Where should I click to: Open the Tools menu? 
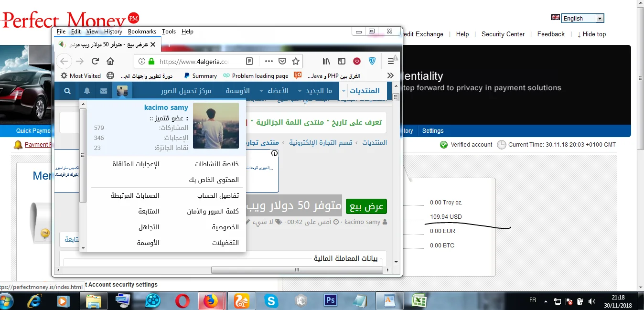(x=169, y=32)
